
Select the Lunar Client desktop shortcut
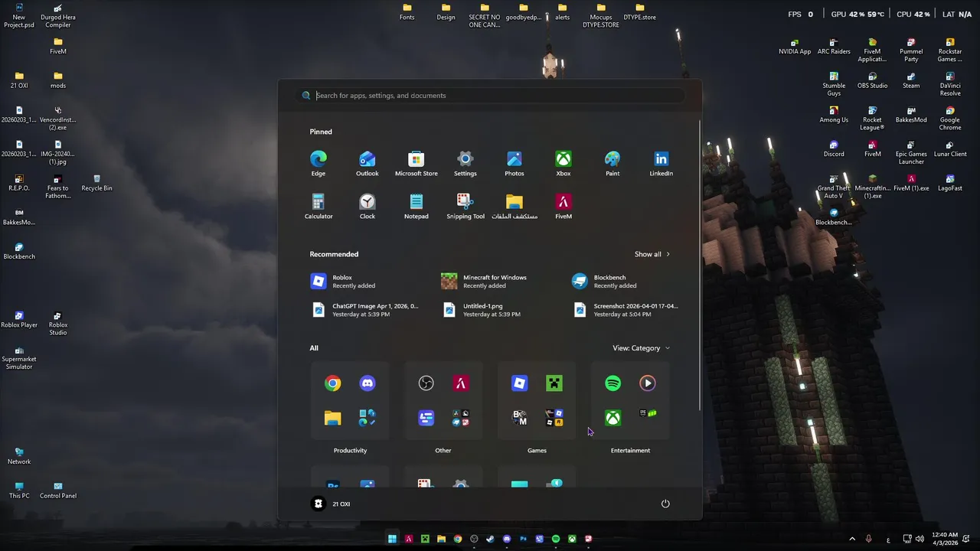click(x=950, y=148)
